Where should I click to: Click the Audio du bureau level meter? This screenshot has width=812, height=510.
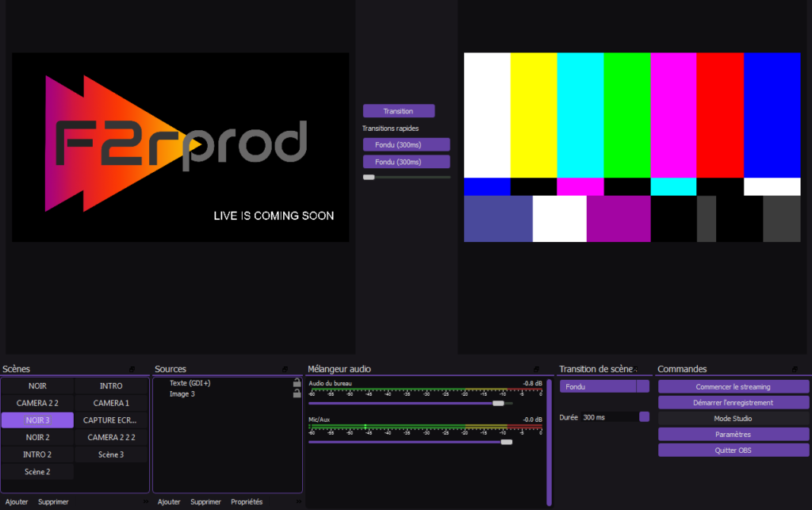pos(425,392)
